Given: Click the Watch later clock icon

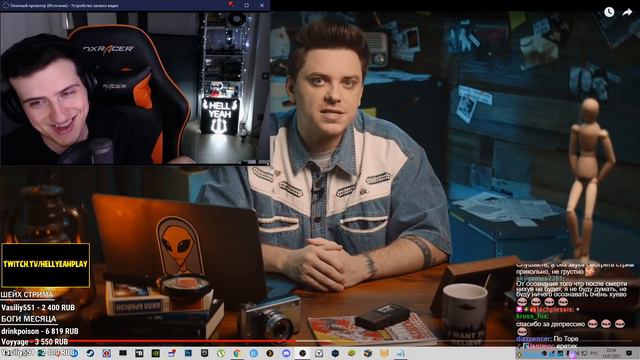Looking at the screenshot, I should coord(609,12).
